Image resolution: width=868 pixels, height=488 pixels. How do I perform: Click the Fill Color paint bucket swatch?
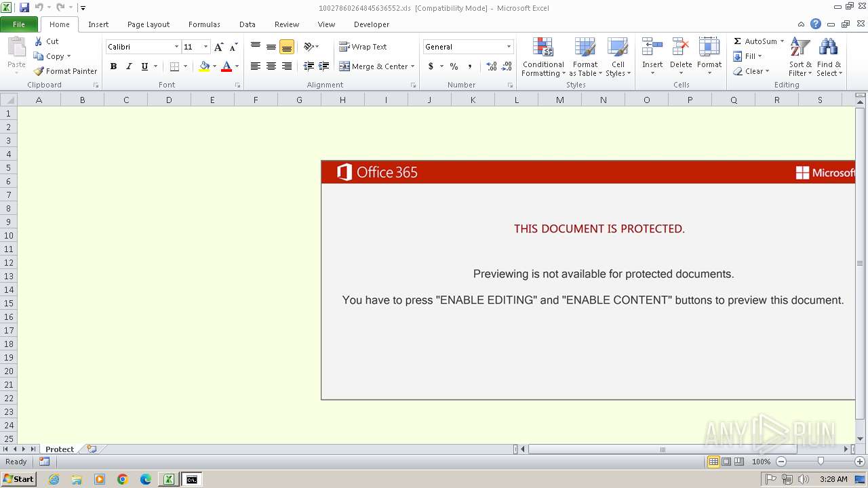point(205,66)
